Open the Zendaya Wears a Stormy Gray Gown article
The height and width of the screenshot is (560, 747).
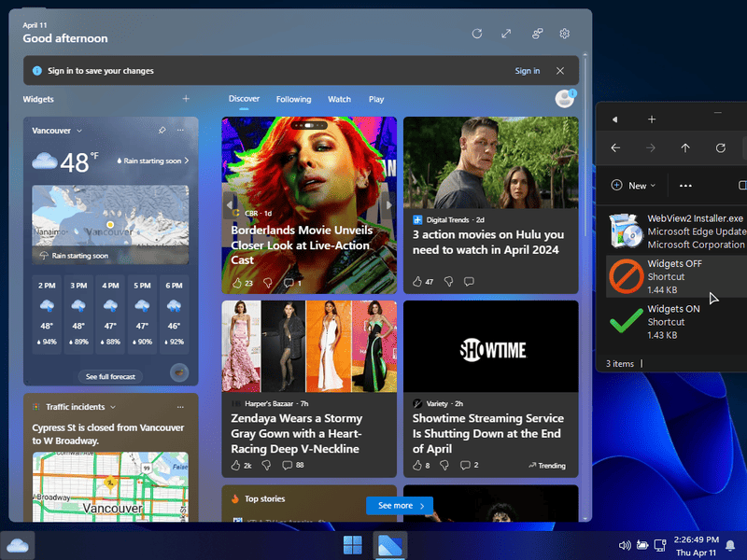point(296,433)
